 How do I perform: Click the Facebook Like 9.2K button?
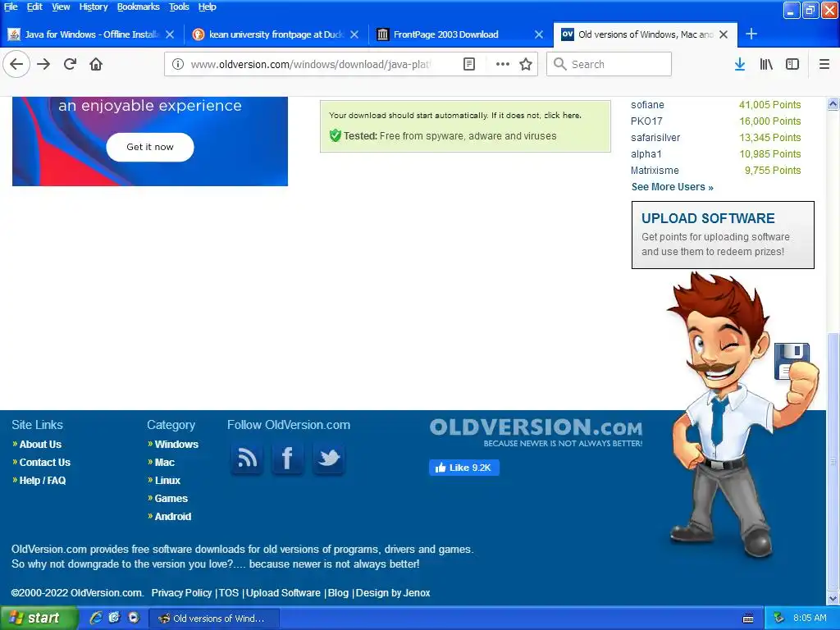click(x=464, y=468)
